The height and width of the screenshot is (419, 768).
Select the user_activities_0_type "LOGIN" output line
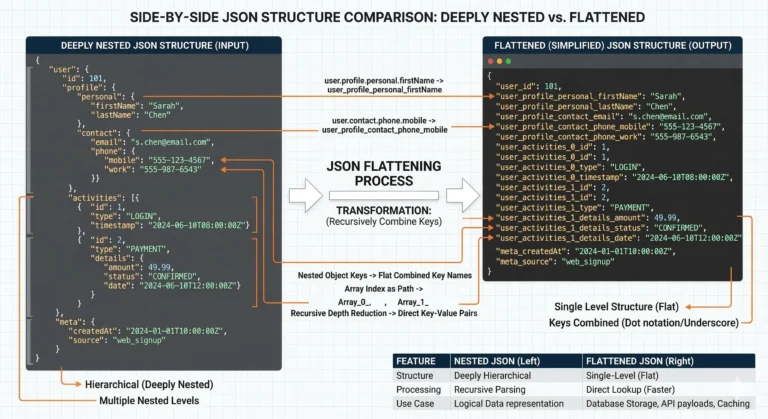(x=570, y=167)
